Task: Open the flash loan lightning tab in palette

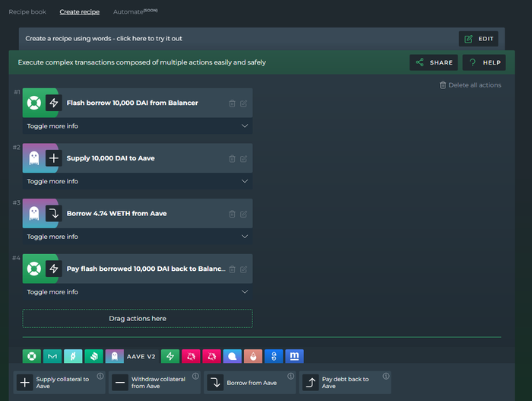Action: (170, 356)
